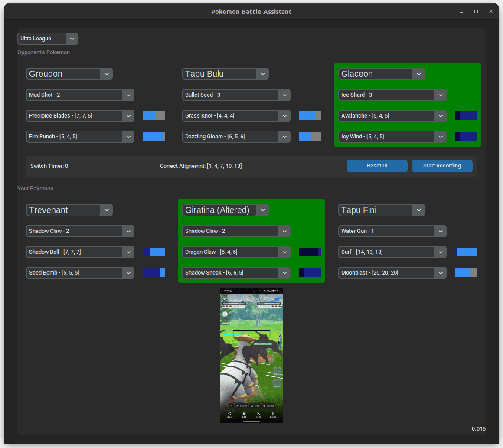
Task: Open the Glaceon pokemon selector
Action: tap(382, 74)
